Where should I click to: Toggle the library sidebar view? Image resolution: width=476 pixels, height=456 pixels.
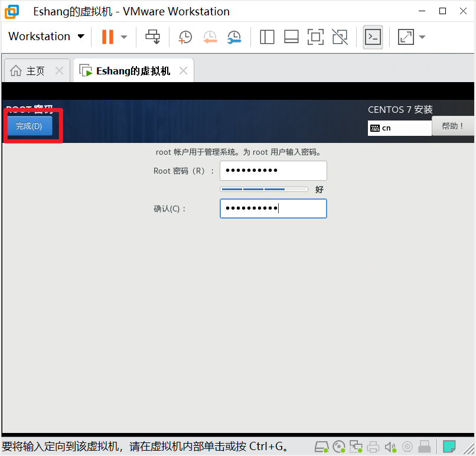[x=267, y=37]
